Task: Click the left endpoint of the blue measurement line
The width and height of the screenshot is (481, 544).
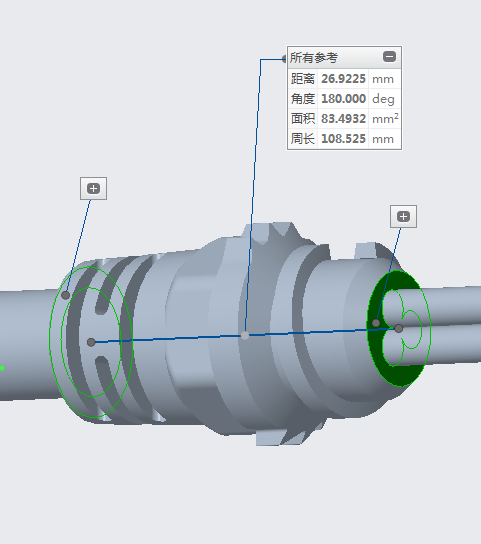Action: tap(91, 342)
